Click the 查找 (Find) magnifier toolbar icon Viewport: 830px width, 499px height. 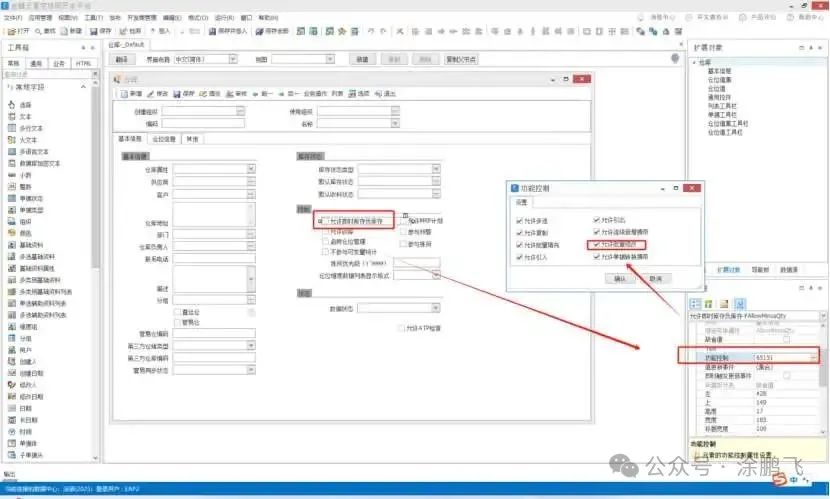44,31
